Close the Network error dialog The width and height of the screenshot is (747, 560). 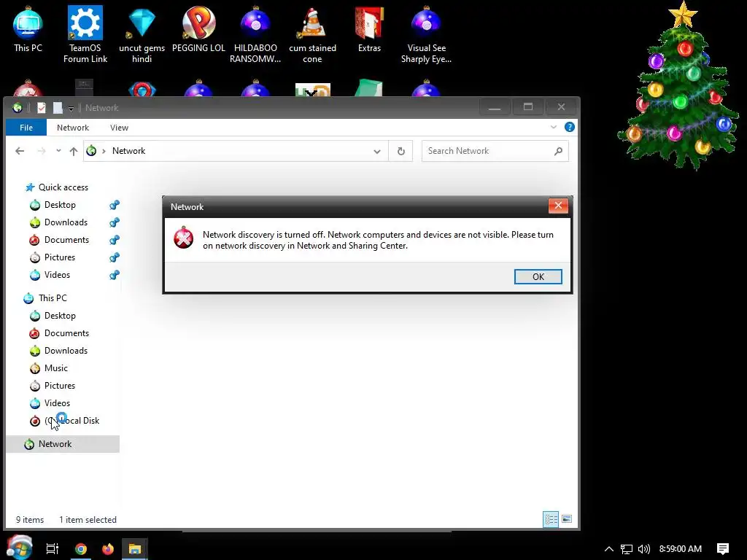click(558, 206)
